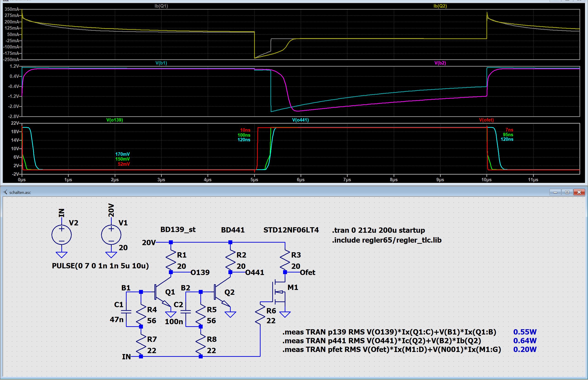588x380 pixels.
Task: Click the Ib(Q1) trace label
Action: point(161,6)
